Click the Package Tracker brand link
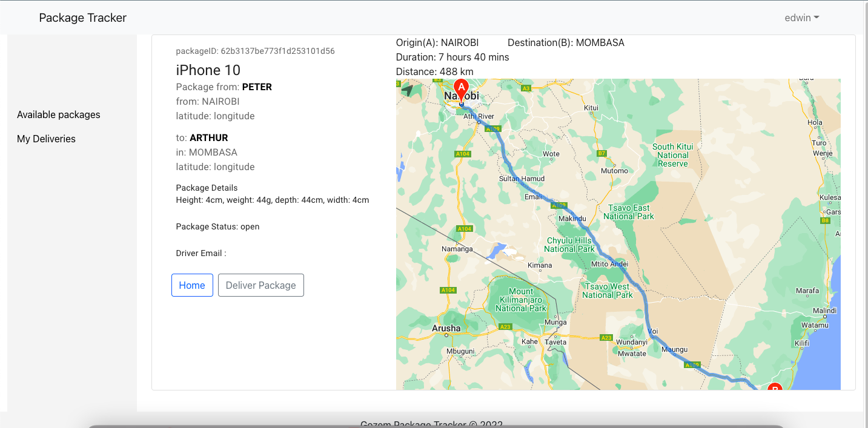This screenshot has width=868, height=428. (82, 18)
